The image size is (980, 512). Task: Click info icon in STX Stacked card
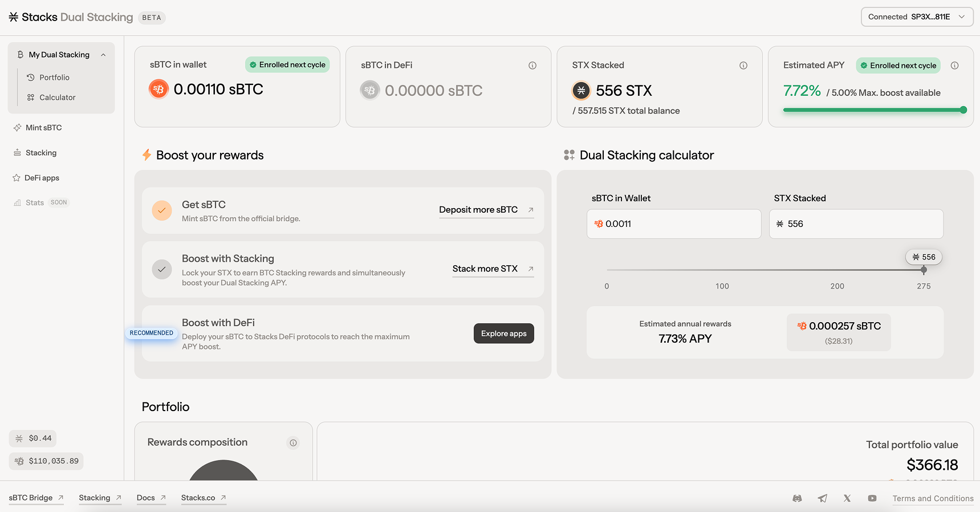tap(743, 66)
